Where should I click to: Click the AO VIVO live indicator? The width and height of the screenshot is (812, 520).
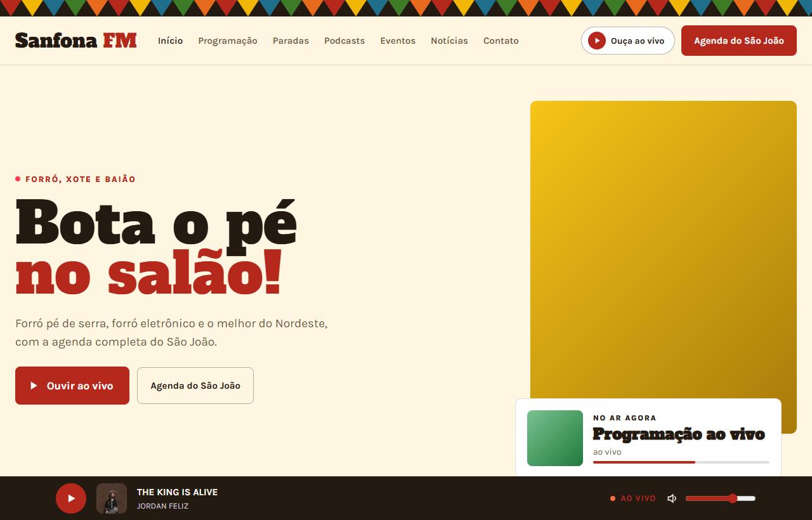tap(633, 498)
